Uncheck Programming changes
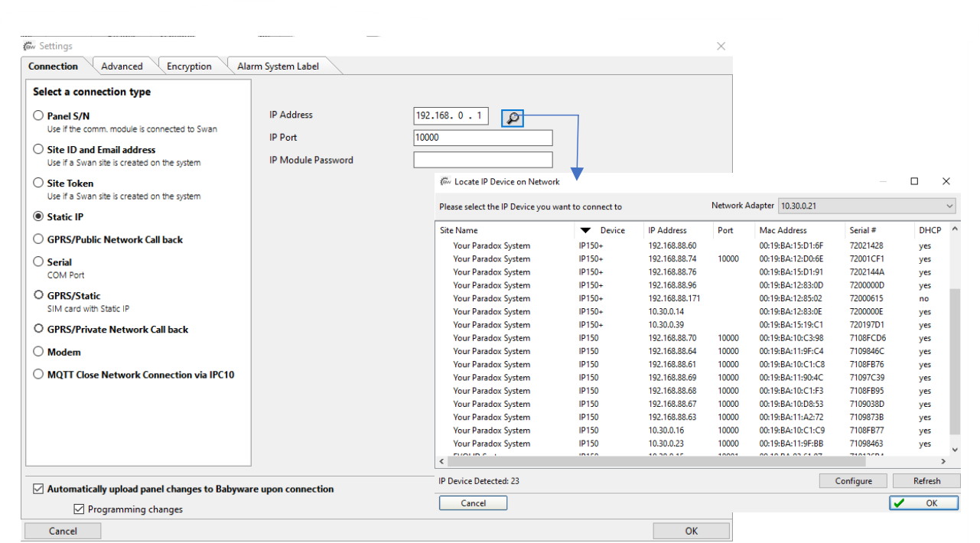 coord(78,508)
